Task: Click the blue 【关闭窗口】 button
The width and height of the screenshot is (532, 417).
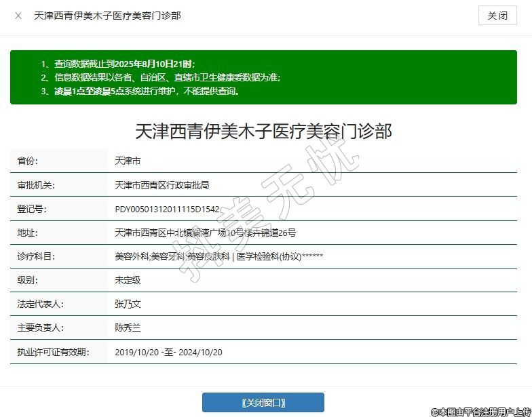Action: (263, 403)
